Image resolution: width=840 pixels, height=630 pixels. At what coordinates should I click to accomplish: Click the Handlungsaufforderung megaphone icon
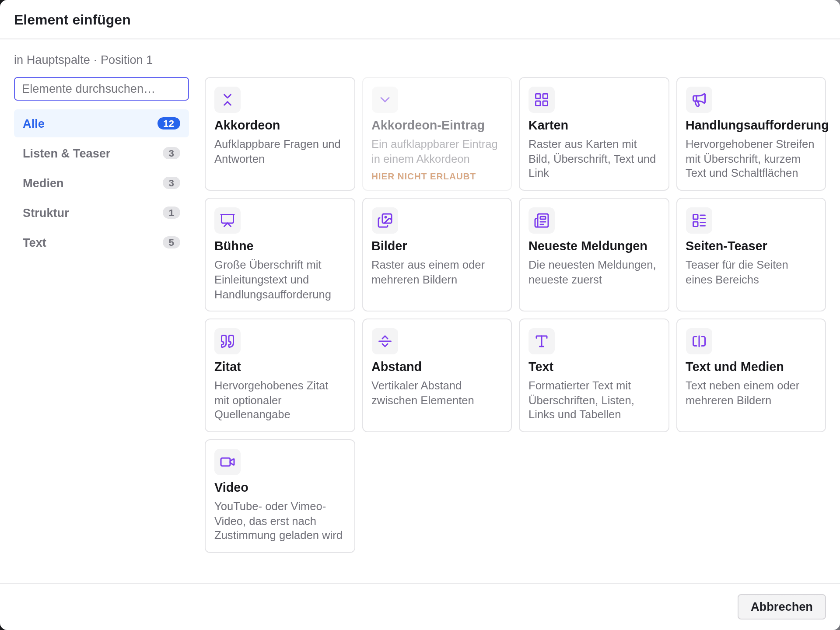[699, 100]
